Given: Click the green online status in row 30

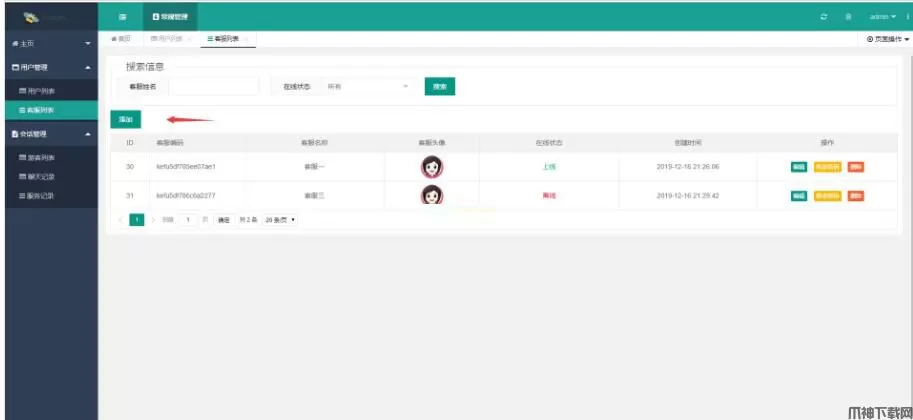Looking at the screenshot, I should coord(548,167).
